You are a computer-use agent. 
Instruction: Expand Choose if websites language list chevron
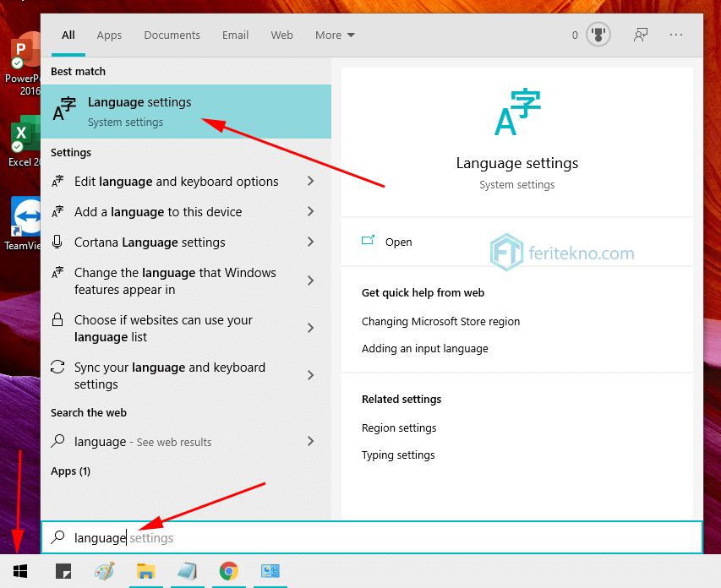click(310, 328)
